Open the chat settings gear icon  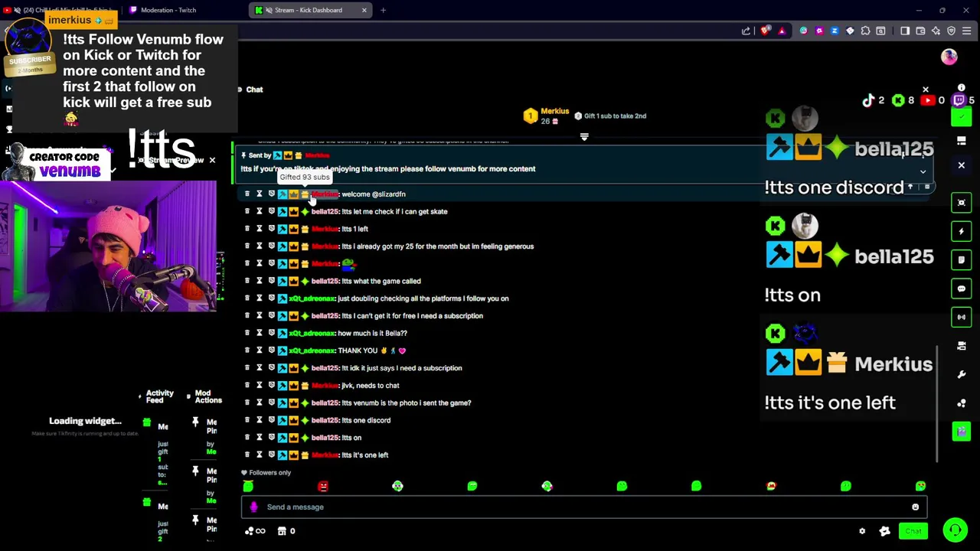click(862, 531)
